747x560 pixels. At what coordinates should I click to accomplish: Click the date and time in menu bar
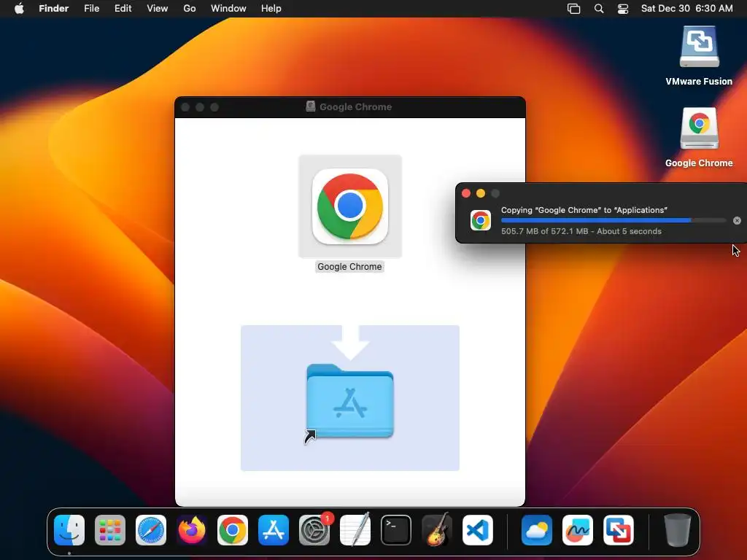[687, 9]
